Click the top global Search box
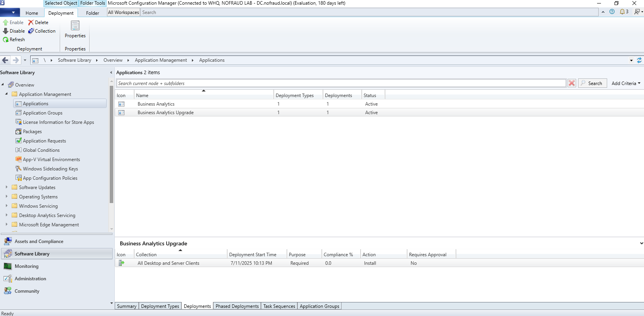 [x=369, y=12]
